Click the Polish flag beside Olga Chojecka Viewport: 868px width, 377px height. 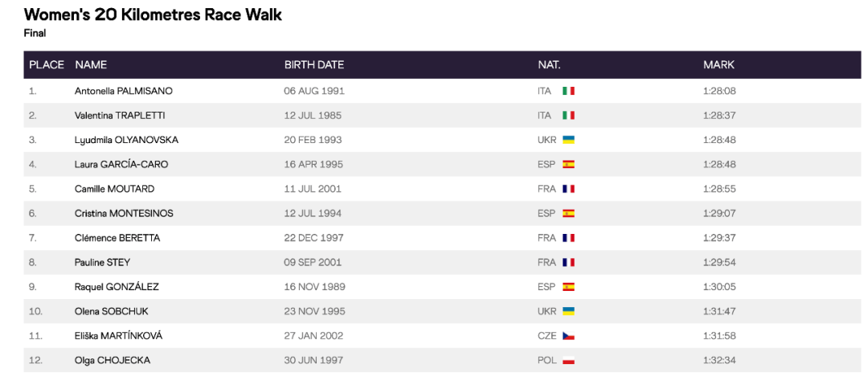568,360
